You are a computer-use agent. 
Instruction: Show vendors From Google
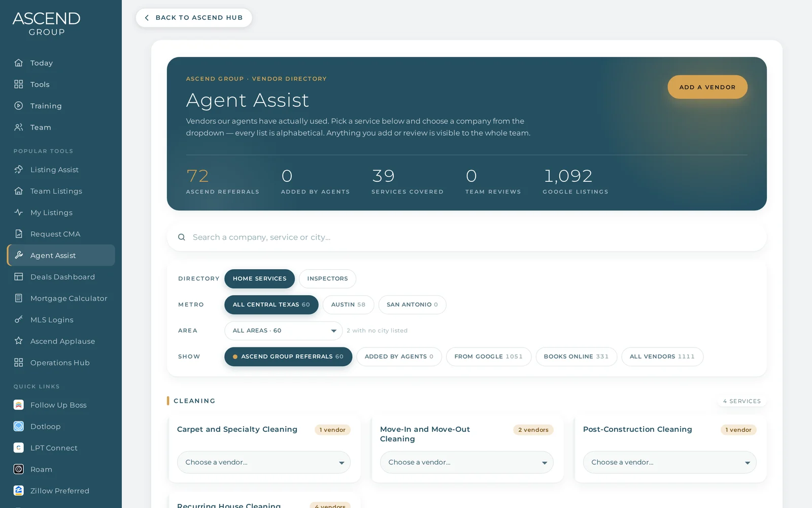(489, 357)
